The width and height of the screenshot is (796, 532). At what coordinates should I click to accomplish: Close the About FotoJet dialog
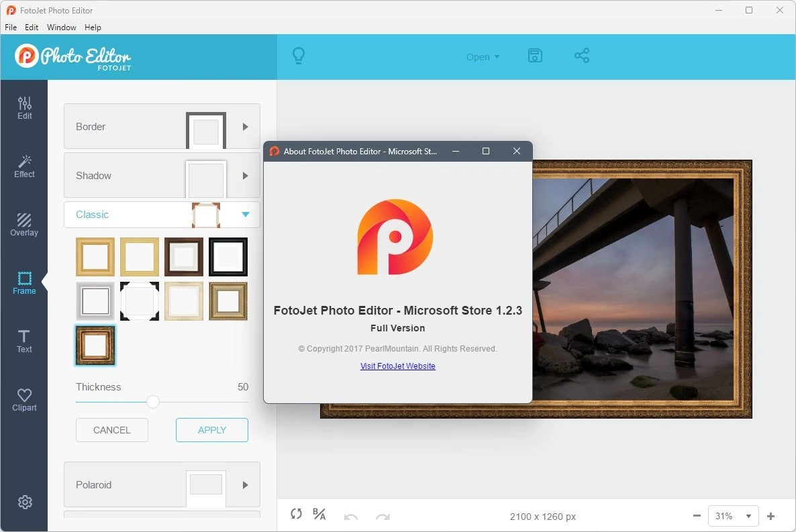(x=517, y=151)
